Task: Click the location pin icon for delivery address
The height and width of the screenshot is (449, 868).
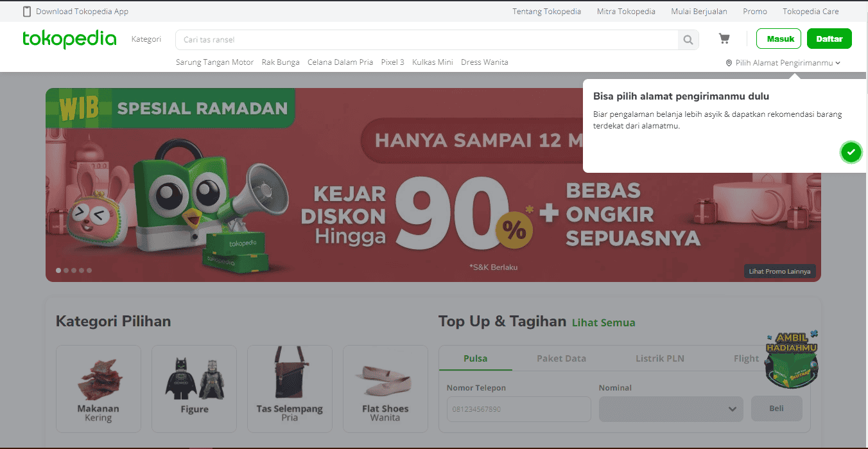Action: tap(729, 63)
